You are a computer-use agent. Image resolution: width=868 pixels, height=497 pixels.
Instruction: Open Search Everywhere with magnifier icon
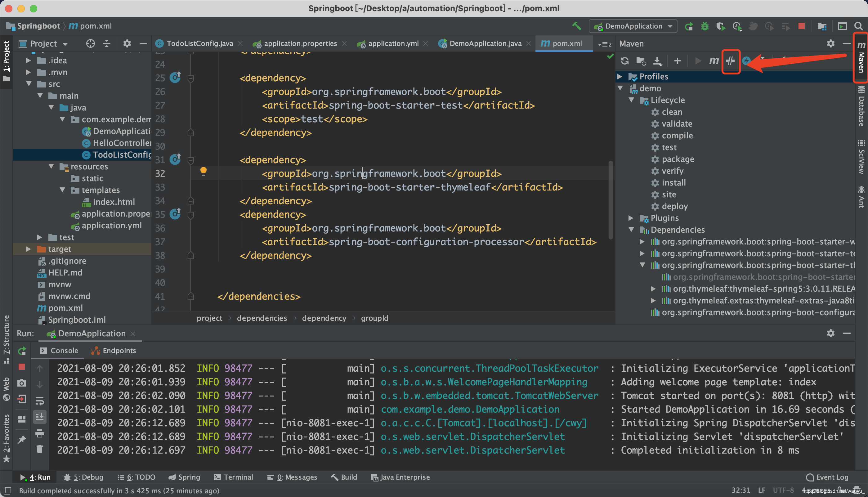pyautogui.click(x=859, y=26)
